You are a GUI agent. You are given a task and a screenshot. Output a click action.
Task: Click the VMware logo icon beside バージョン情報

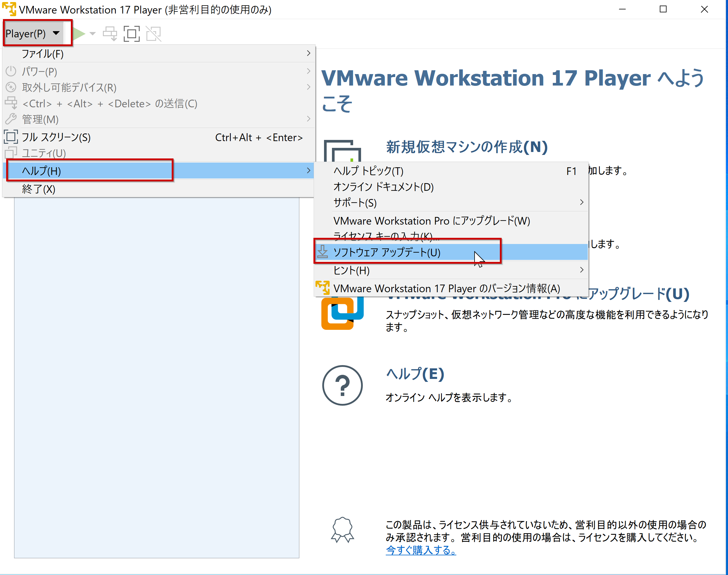tap(323, 288)
